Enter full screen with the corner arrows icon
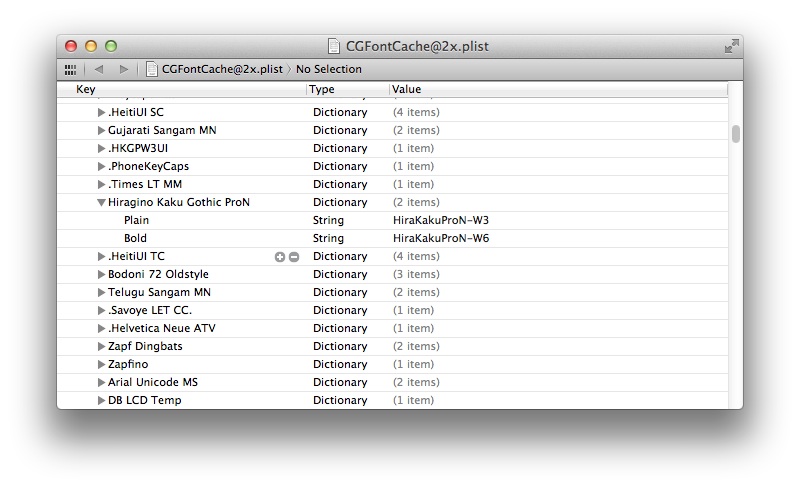This screenshot has height=488, width=800. pyautogui.click(x=732, y=46)
